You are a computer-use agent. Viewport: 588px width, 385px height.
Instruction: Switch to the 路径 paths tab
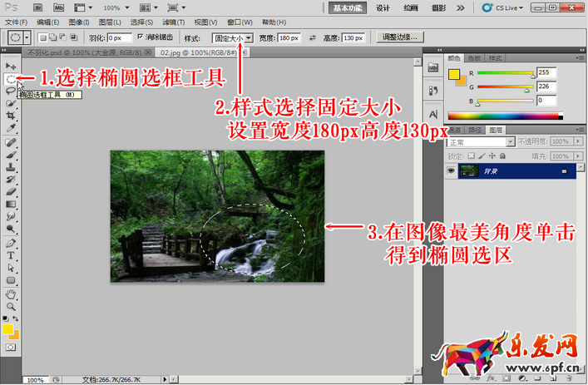pos(475,130)
